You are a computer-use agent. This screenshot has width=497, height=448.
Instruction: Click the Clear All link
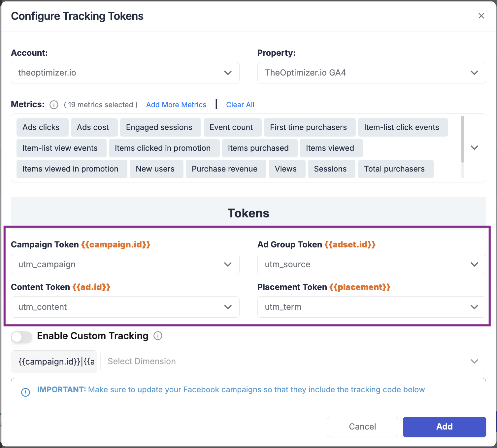240,105
